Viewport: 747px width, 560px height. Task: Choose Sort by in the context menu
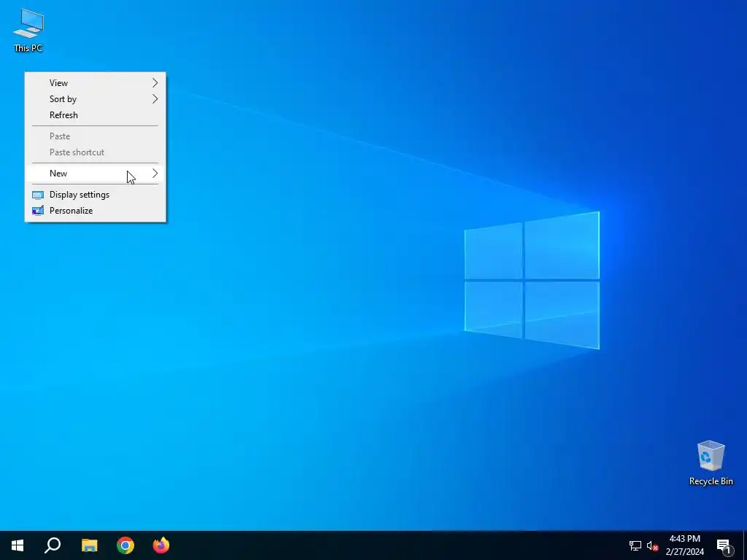(x=96, y=99)
